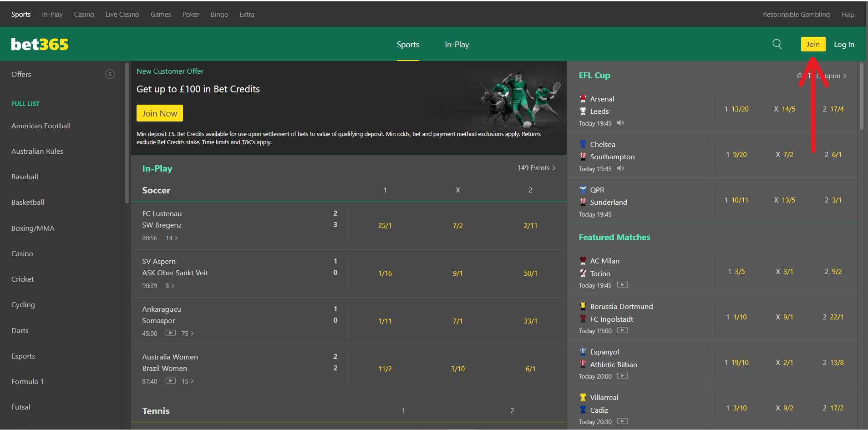Bet on Athletic Bilbao at 13/8
The height and width of the screenshot is (430, 868).
(833, 363)
